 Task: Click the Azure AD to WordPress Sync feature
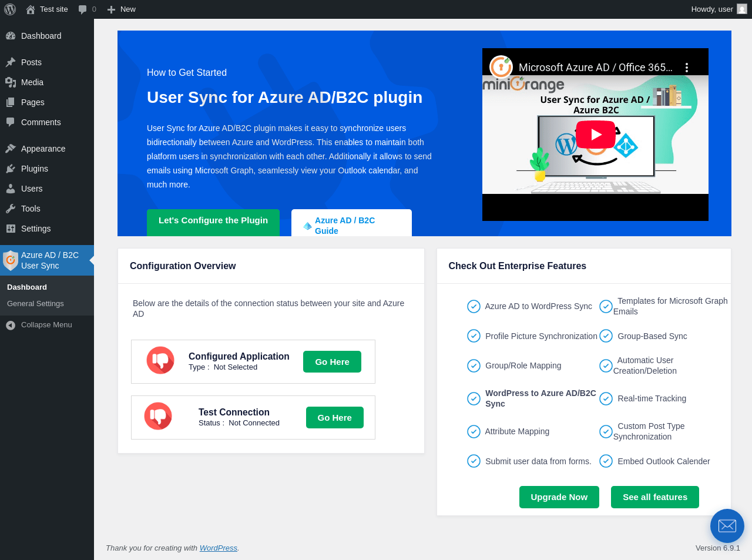tap(538, 306)
